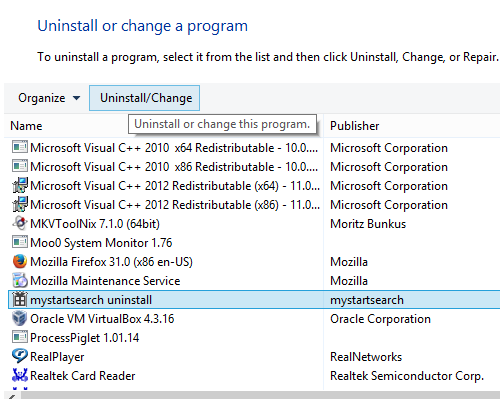Open the Organize dropdown menu

pos(49,98)
